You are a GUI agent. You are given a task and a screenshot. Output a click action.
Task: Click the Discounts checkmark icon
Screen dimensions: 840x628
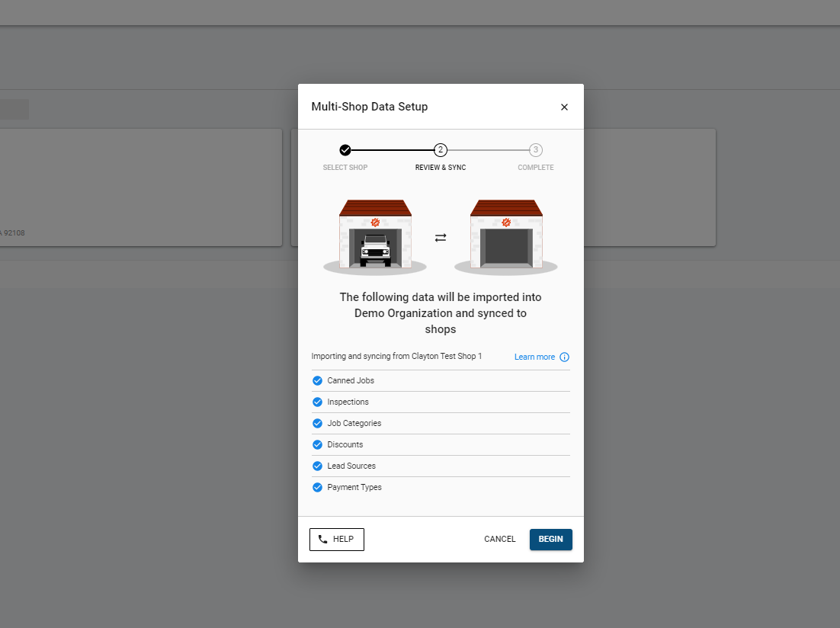(x=317, y=445)
